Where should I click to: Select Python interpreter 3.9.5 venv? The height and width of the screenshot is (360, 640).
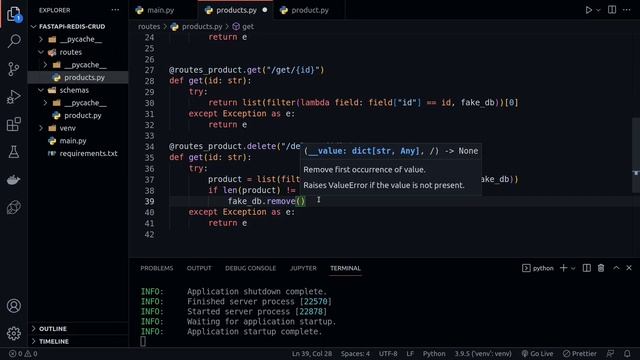(483, 353)
